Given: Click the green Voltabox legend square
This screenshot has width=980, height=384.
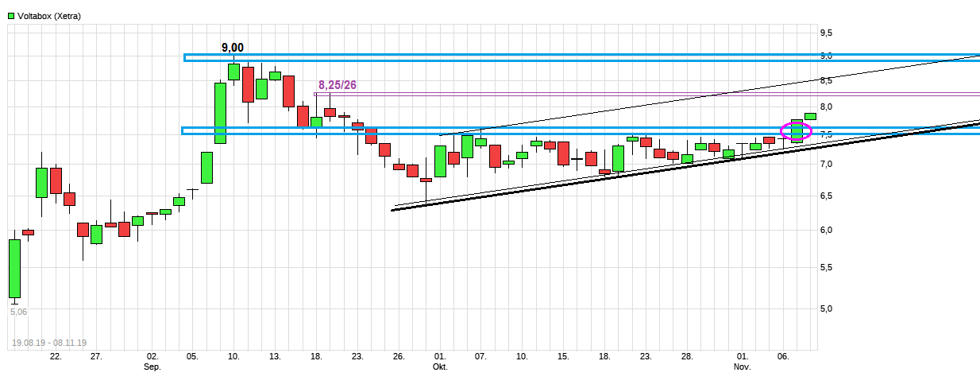Looking at the screenshot, I should point(10,16).
